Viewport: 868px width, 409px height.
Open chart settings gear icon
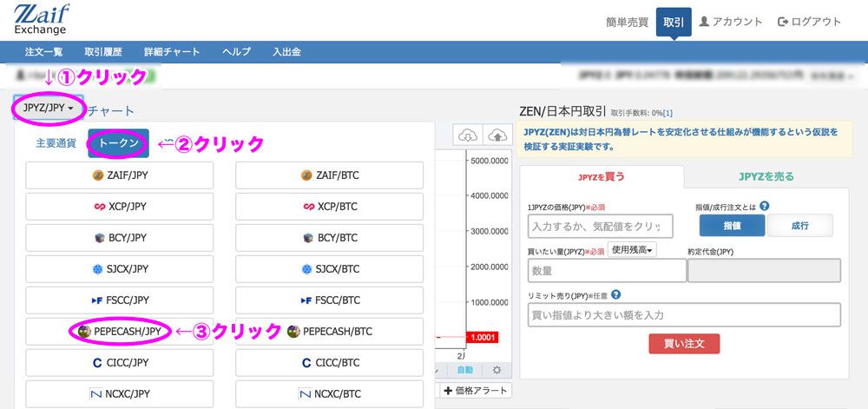496,370
